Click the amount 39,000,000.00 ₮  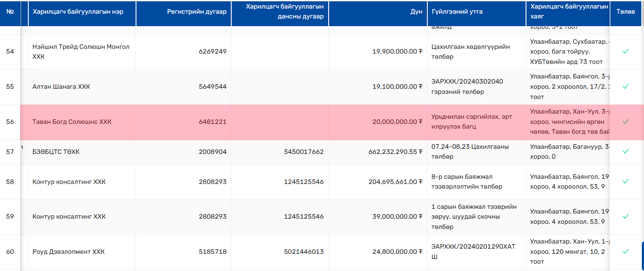click(398, 217)
